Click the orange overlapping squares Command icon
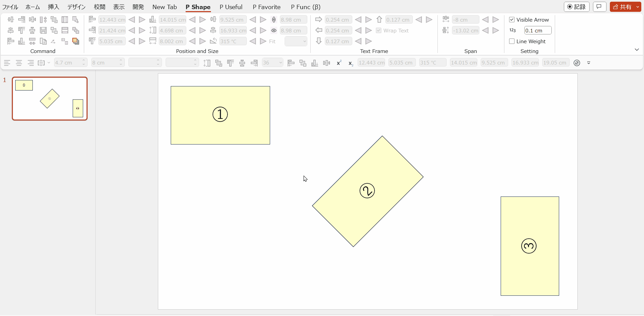The image size is (644, 316). pyautogui.click(x=76, y=41)
